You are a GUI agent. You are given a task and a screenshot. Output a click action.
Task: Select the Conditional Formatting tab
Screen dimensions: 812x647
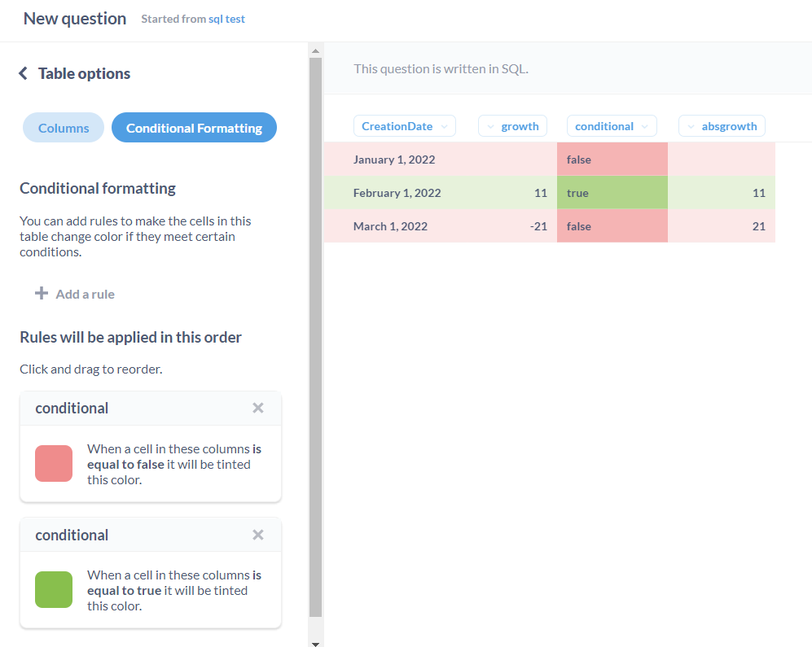(x=194, y=127)
